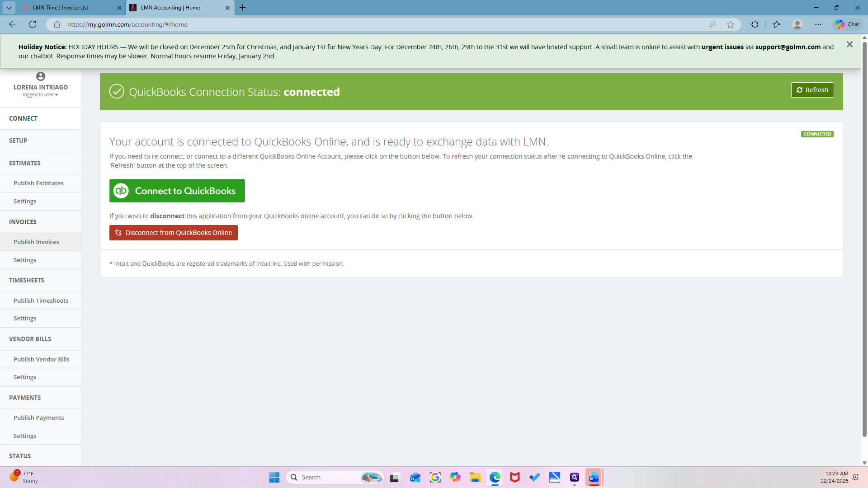Open the SETUP sidebar section
The height and width of the screenshot is (488, 868).
click(x=41, y=141)
